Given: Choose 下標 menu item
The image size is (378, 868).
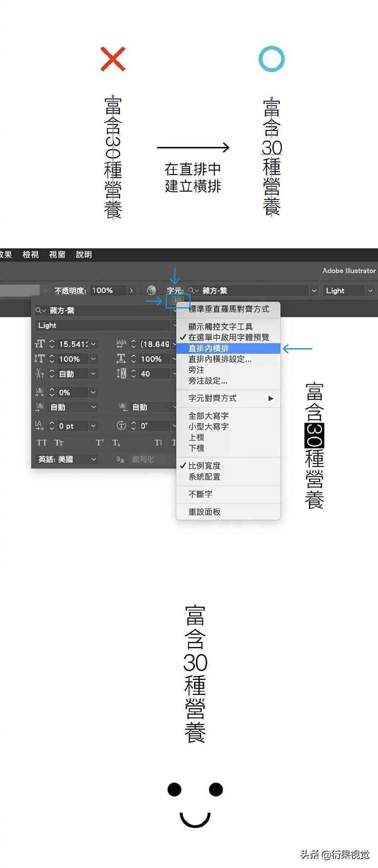Looking at the screenshot, I should click(228, 448).
